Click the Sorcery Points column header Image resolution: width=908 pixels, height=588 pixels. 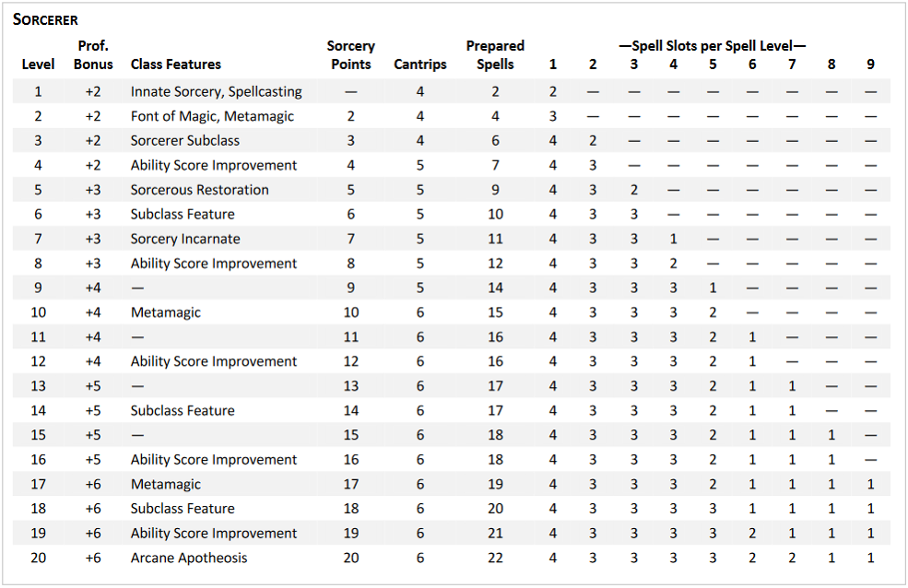coord(350,55)
